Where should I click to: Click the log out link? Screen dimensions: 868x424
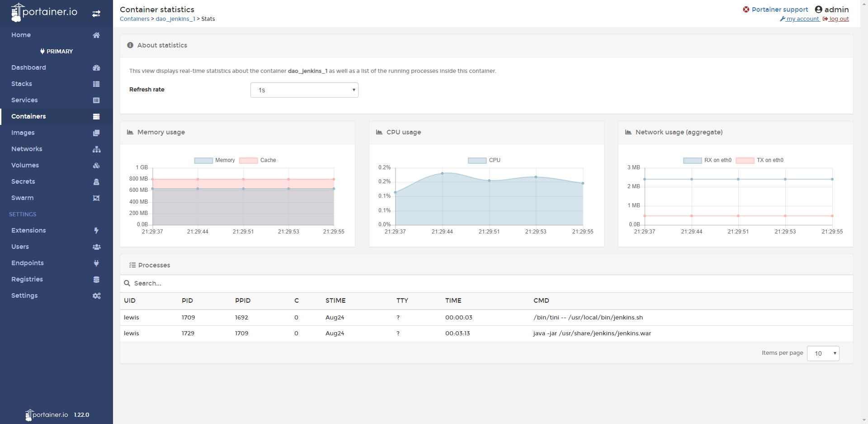tap(836, 19)
